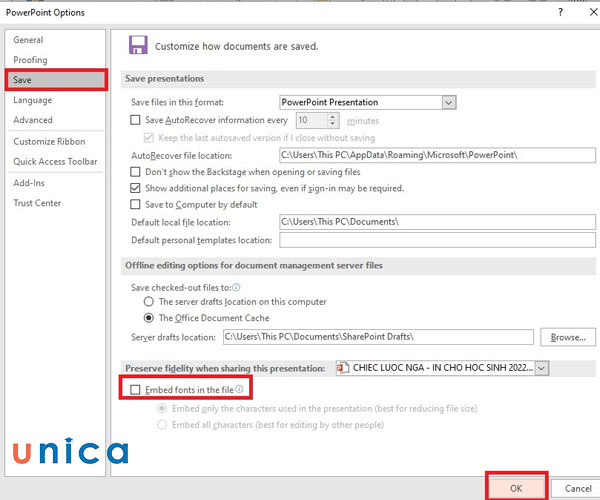600x500 pixels.
Task: Increase AutoRecover minutes with up arrow
Action: click(x=333, y=117)
